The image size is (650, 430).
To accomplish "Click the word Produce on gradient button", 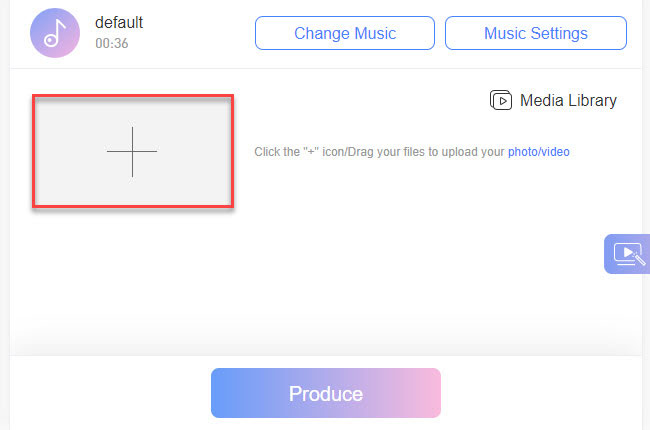I will [x=325, y=393].
